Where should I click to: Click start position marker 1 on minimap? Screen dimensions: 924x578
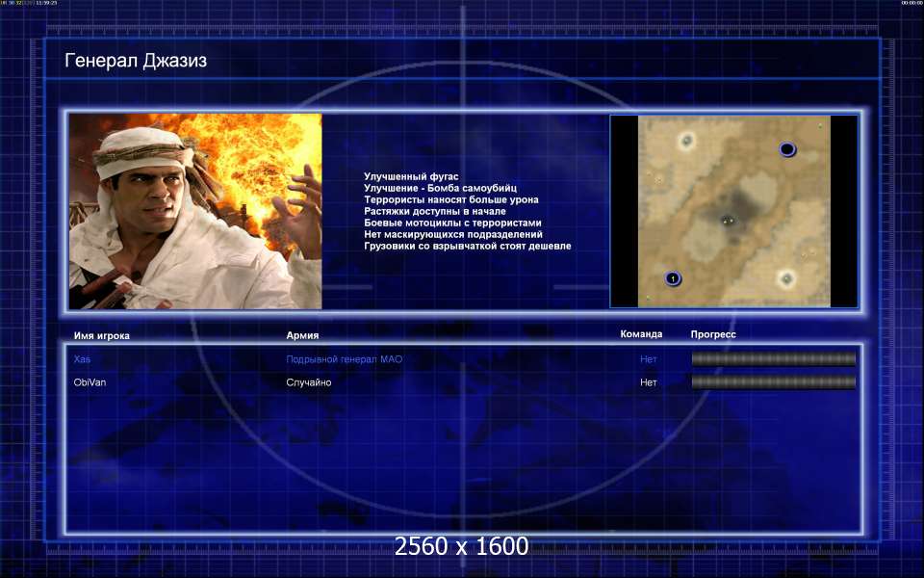tap(673, 278)
